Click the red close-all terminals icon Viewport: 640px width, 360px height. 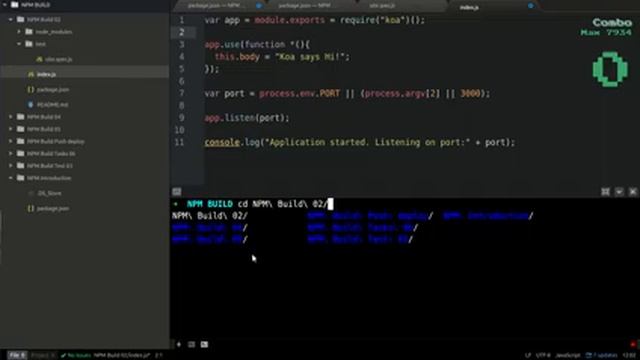coord(633,344)
